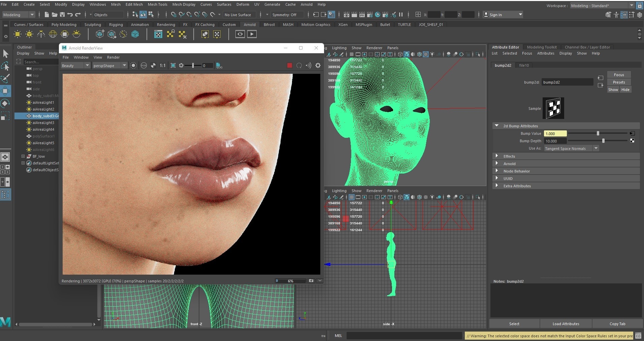Screen dimensions: 644x341
Task: Open the Modeling Toolkit tab
Action: [542, 47]
